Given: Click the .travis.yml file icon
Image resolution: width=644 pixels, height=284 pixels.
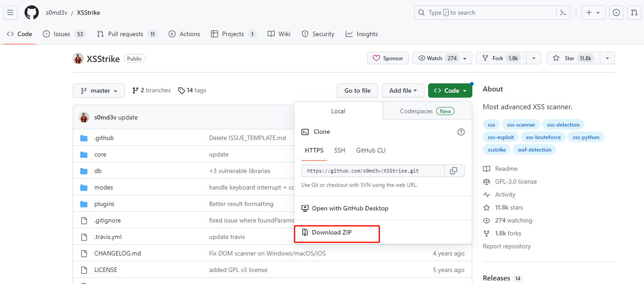Looking at the screenshot, I should (84, 237).
